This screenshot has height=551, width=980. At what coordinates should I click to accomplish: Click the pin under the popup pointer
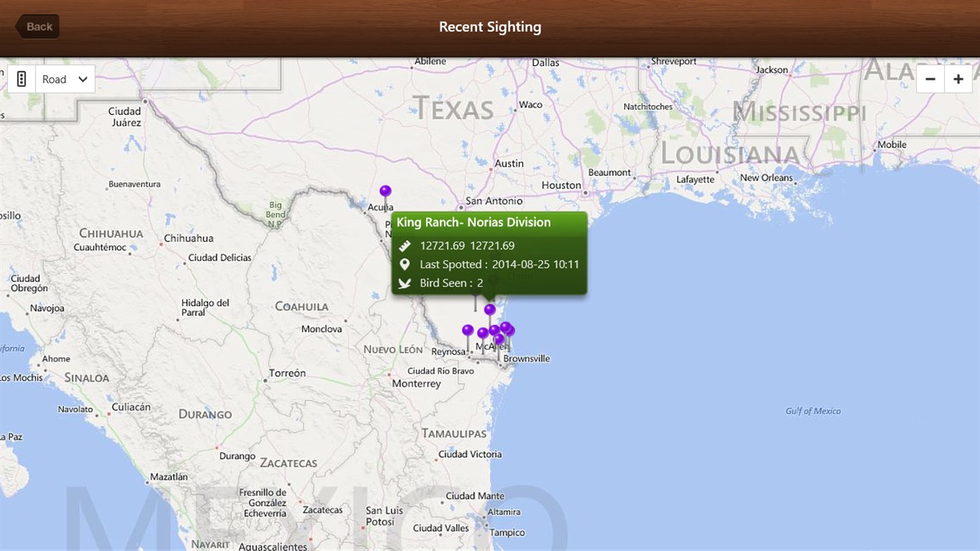pyautogui.click(x=490, y=309)
